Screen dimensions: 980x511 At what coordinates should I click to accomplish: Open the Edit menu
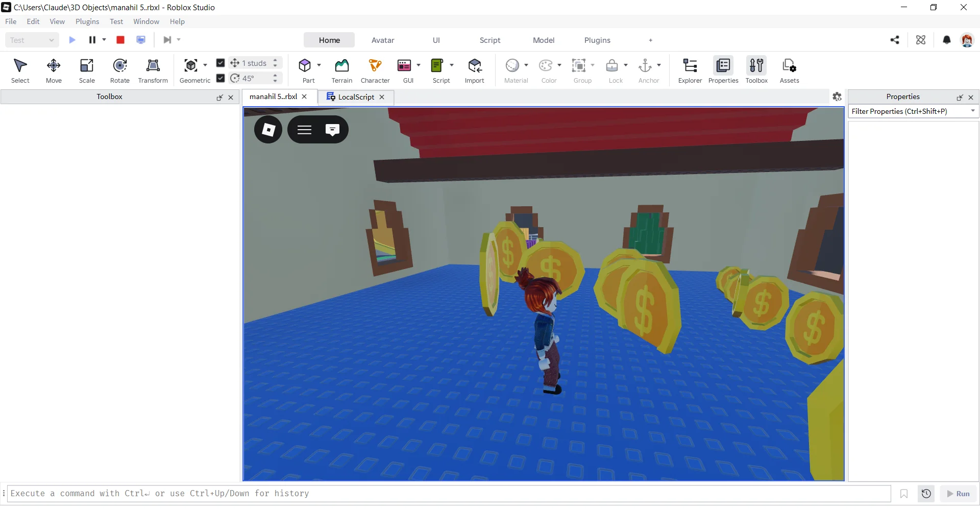point(33,21)
